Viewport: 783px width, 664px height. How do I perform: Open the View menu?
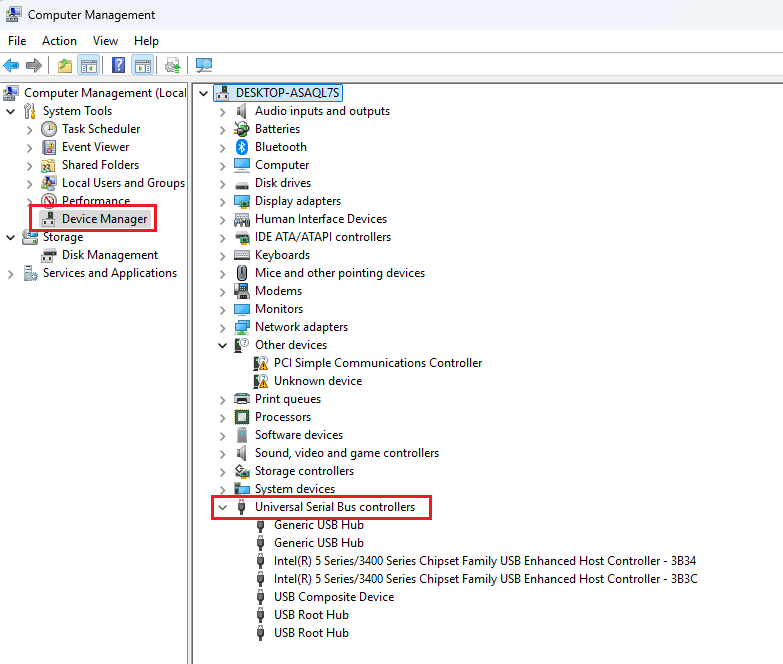105,41
